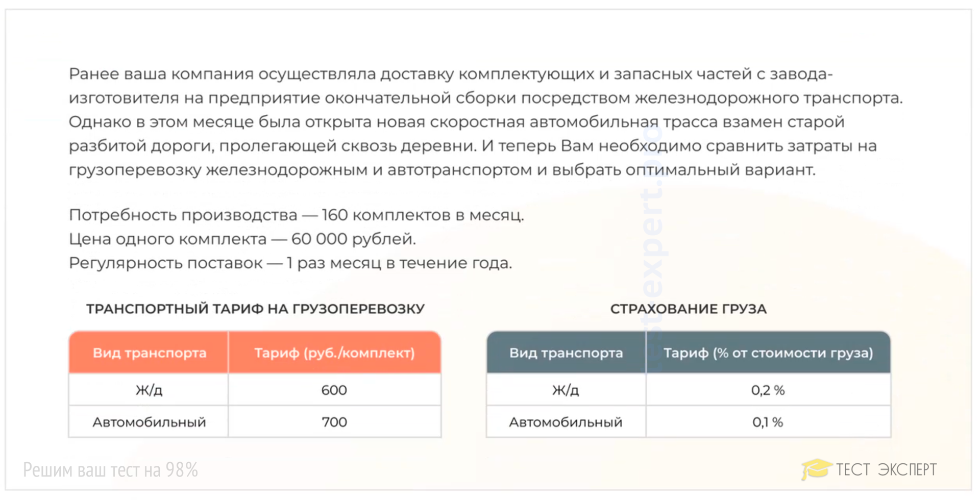Select the "Тариф (% от стоимости груза)" header
This screenshot has width=980, height=500.
click(x=768, y=353)
